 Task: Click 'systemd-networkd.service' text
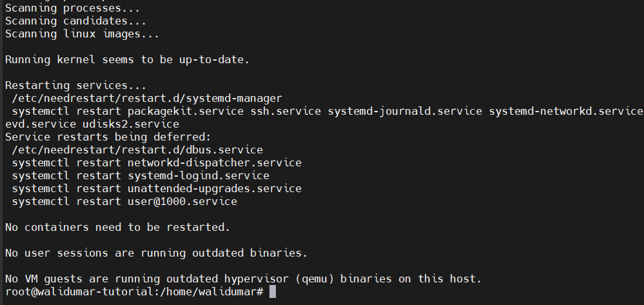point(565,112)
